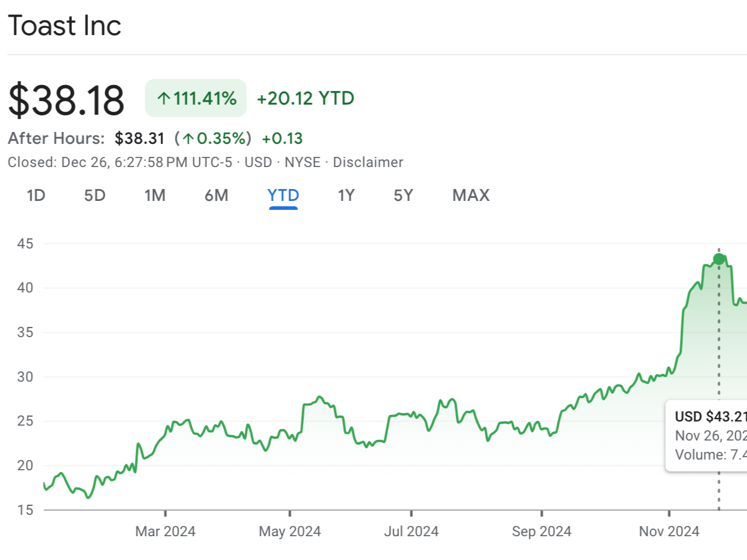Click the Sep 2024 axis label
This screenshot has height=560, width=747.
[542, 531]
